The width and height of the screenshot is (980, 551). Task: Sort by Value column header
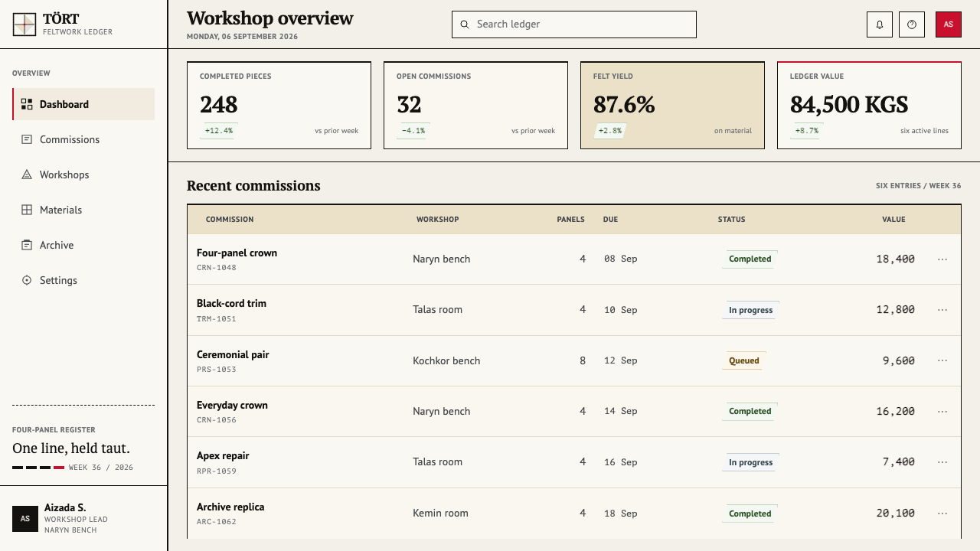coord(893,220)
